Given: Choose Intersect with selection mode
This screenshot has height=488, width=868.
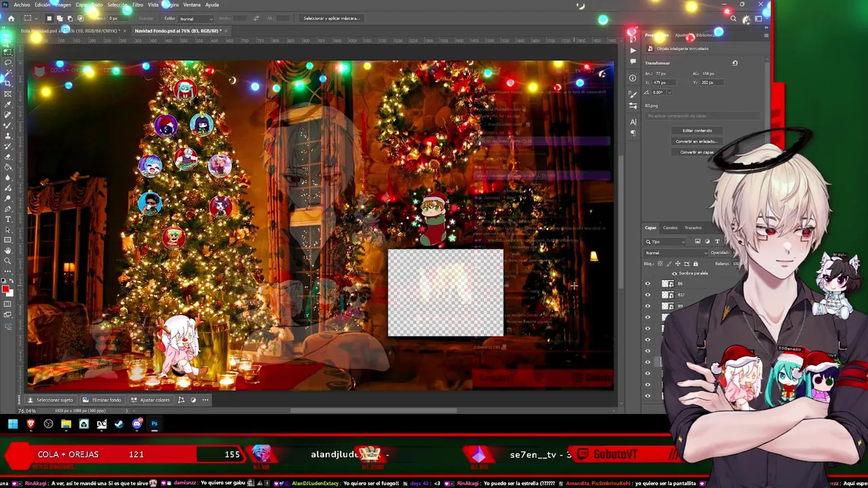Looking at the screenshot, I should (x=81, y=18).
